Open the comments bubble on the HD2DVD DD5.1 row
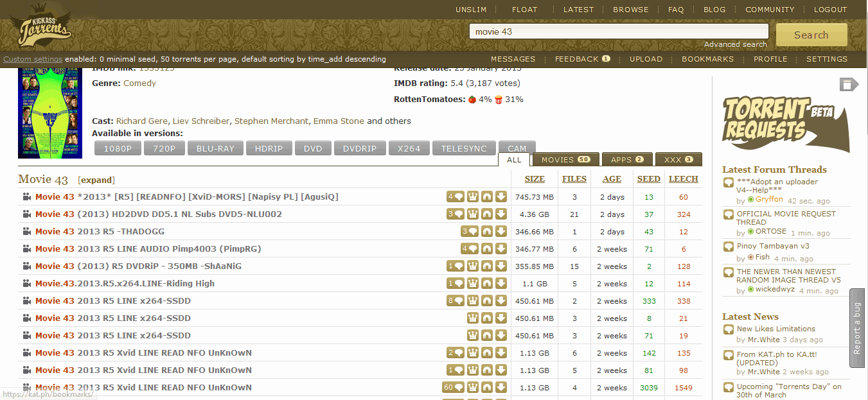The width and height of the screenshot is (868, 400). point(456,214)
